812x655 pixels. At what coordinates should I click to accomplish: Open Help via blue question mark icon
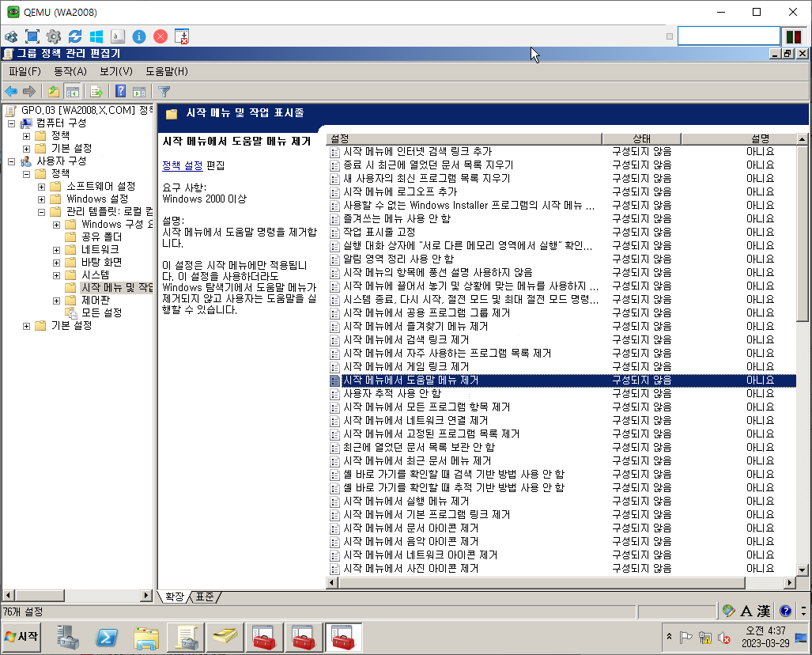(121, 92)
